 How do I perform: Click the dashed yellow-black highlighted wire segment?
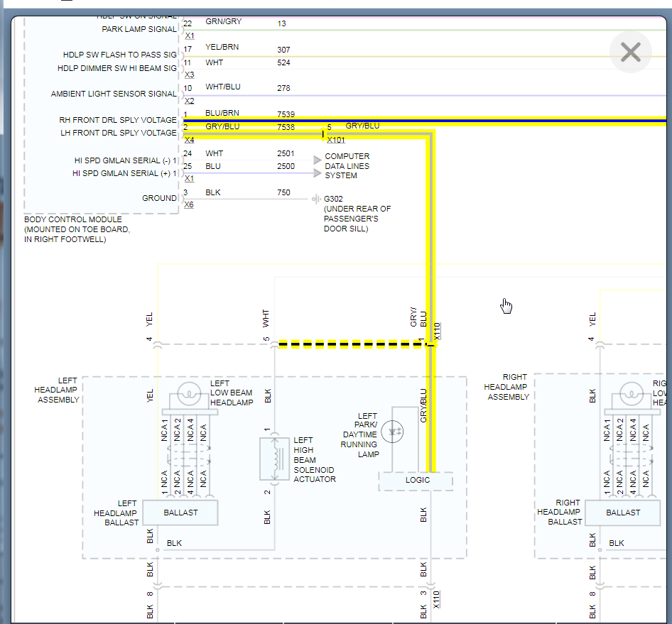351,344
